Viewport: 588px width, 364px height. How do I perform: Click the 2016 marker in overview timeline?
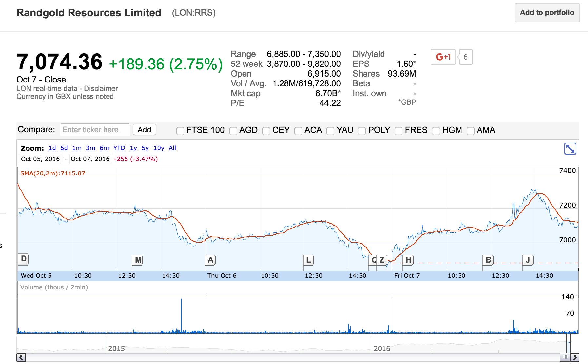(x=382, y=349)
